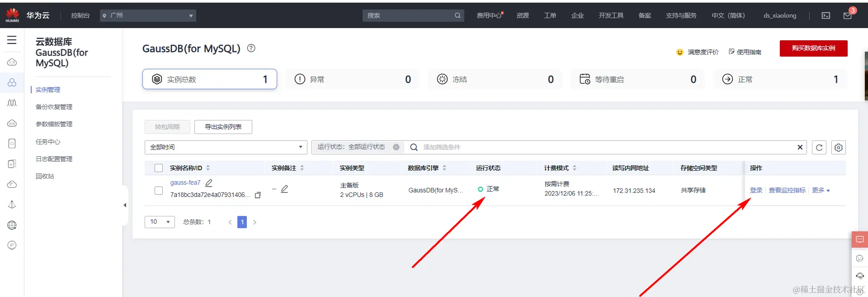Open the CloudShell terminal icon
Viewport: 868px width, 297px height.
[826, 15]
